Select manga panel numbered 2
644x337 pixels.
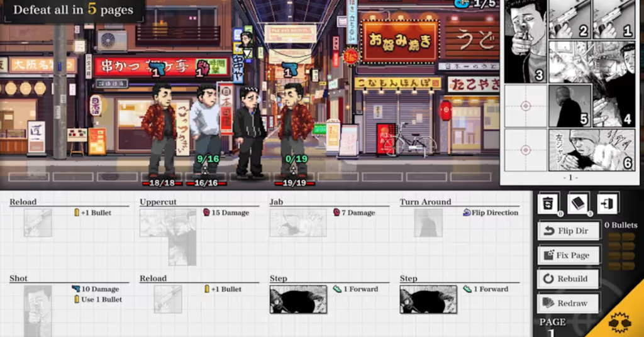pos(569,19)
